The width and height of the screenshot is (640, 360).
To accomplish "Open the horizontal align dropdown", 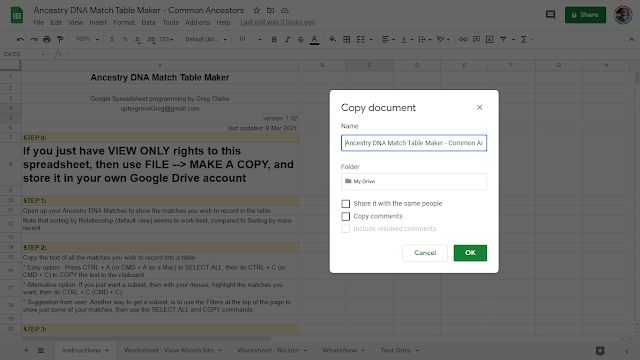I will [388, 40].
